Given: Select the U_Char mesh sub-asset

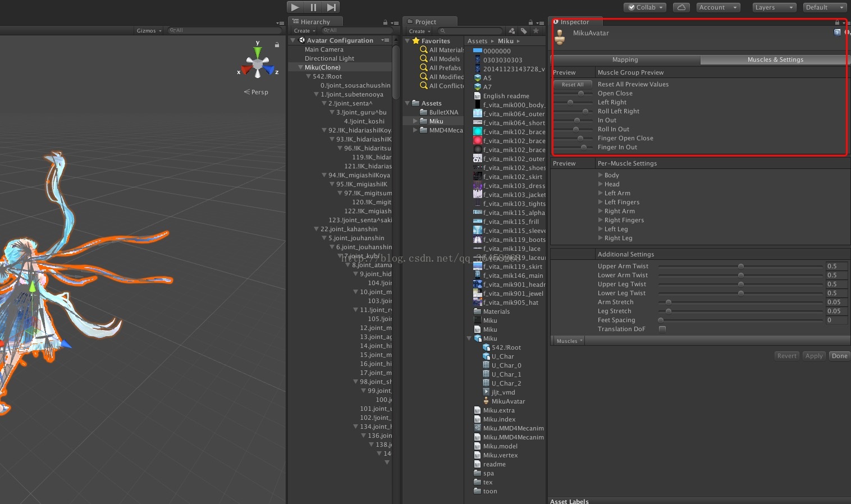Looking at the screenshot, I should pos(498,356).
